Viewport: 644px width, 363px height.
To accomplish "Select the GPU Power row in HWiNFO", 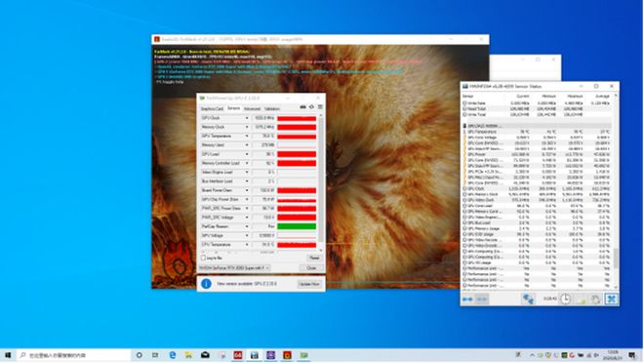I will click(538, 154).
